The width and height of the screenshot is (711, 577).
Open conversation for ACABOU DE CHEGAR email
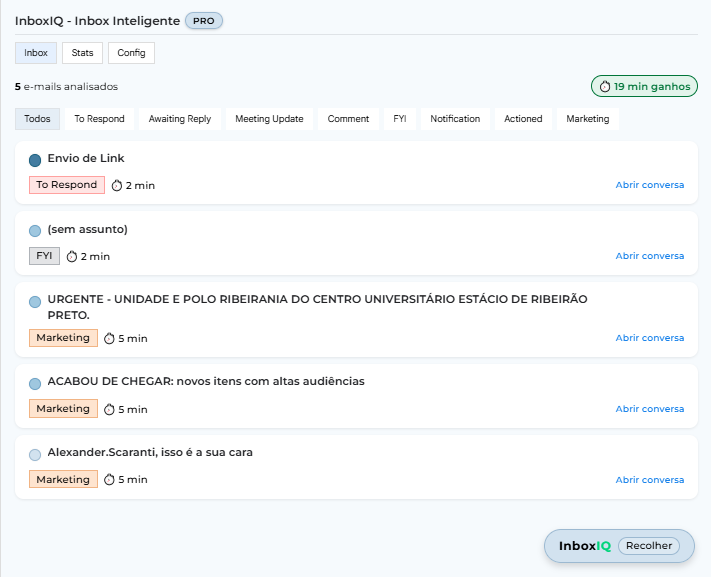[649, 409]
